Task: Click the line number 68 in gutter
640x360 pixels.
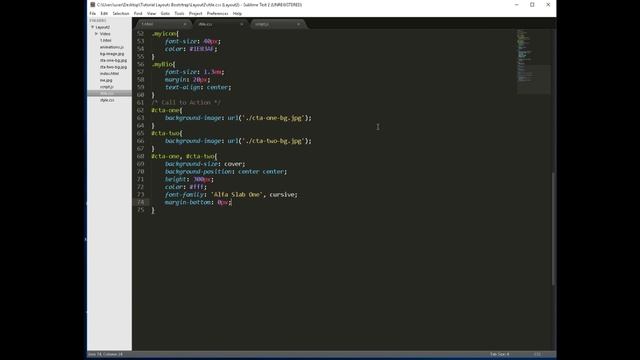Action: [x=141, y=156]
